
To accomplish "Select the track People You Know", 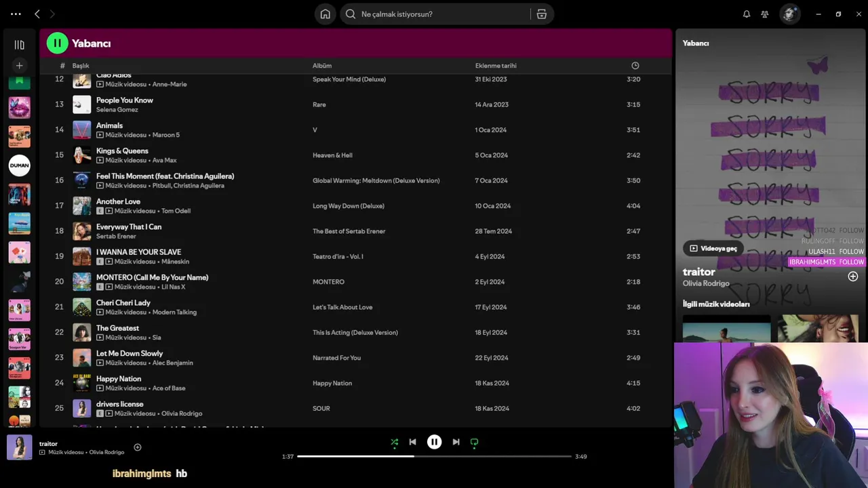I will [125, 100].
